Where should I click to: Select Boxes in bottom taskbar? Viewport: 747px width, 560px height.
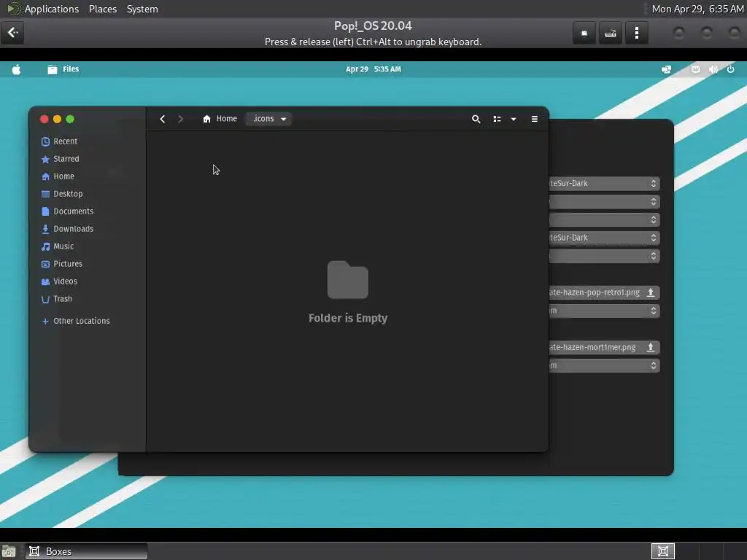pos(86,551)
